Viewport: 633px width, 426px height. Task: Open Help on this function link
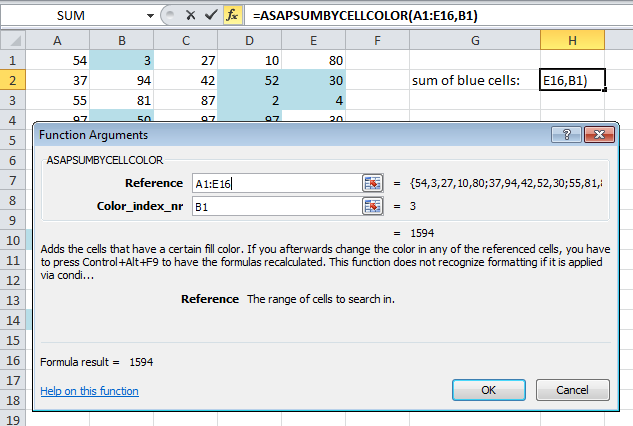[x=90, y=391]
